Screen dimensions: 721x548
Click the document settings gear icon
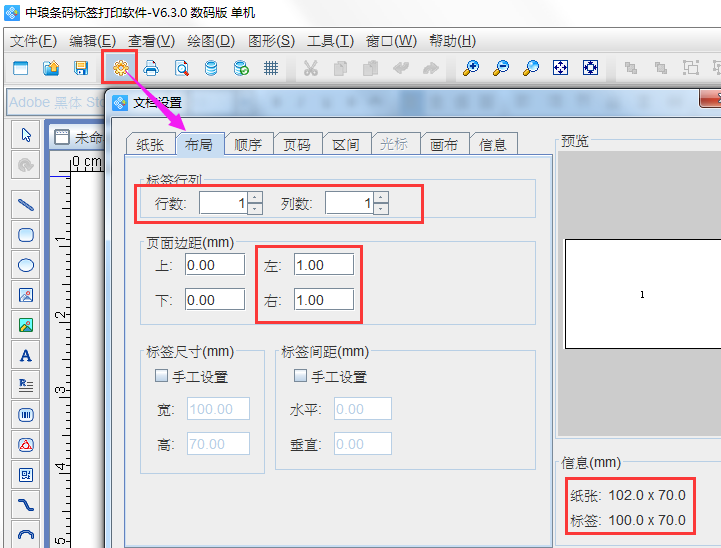(121, 68)
